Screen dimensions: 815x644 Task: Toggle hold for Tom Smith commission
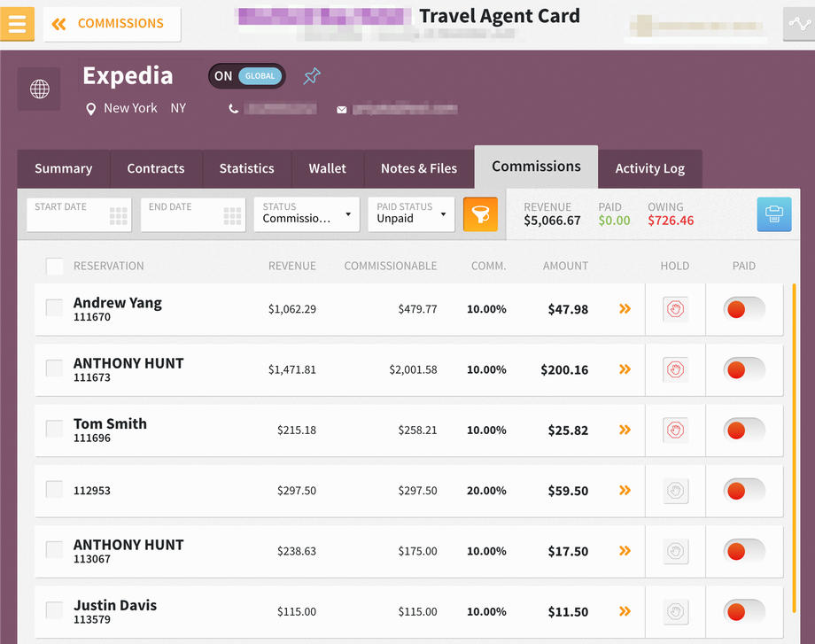tap(676, 431)
